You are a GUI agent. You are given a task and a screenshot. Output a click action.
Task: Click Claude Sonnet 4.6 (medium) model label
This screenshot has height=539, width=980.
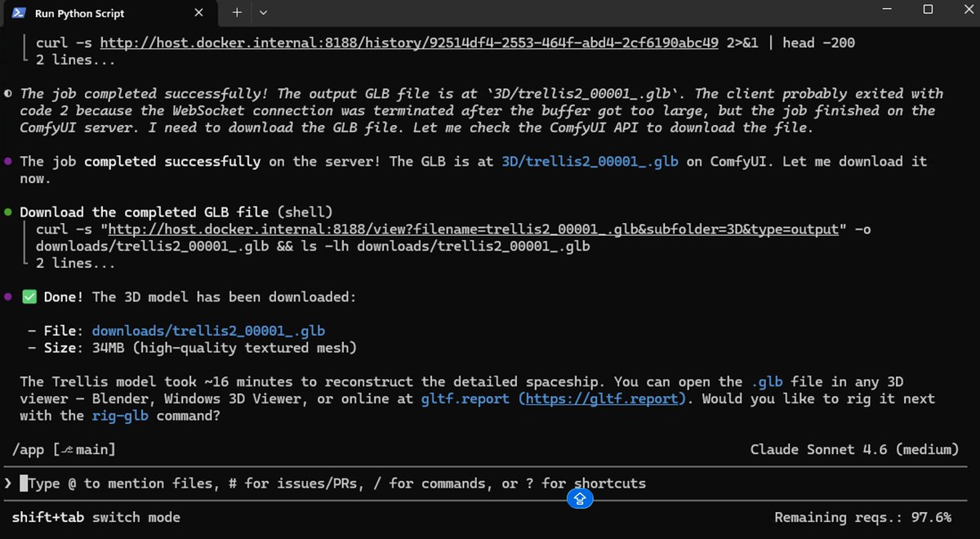click(x=854, y=449)
